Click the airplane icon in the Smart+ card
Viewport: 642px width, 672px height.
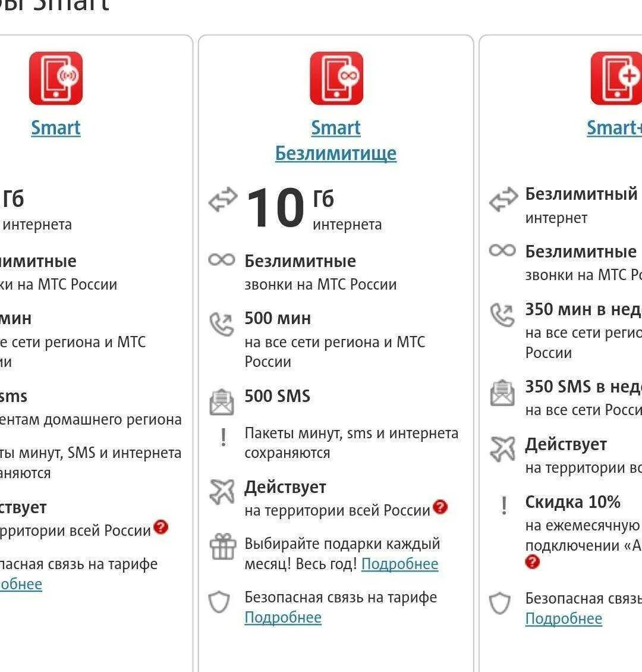coord(502,449)
